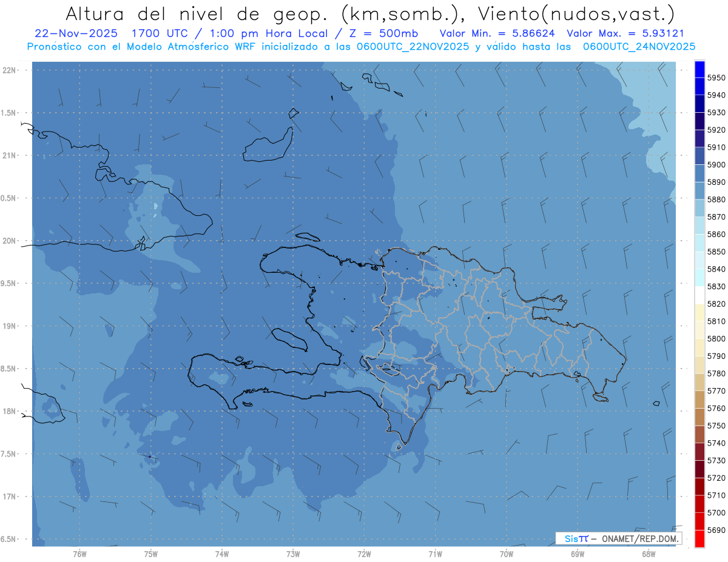
Task: Click the 5830 legend value
Action: tap(716, 286)
